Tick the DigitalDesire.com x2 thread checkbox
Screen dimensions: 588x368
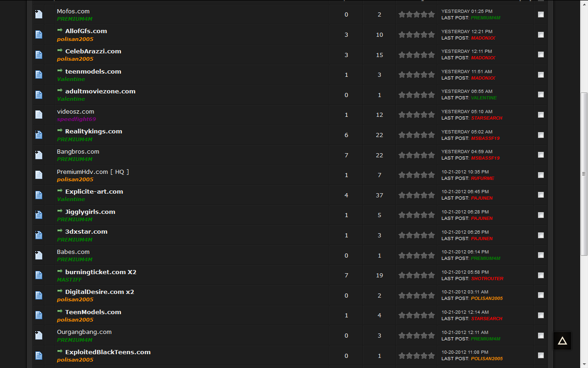(x=541, y=295)
